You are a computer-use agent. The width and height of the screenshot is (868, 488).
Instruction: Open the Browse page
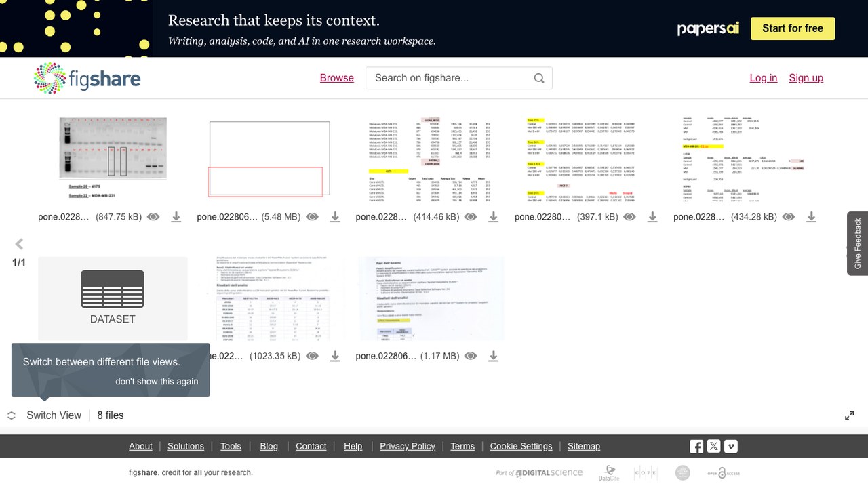337,78
